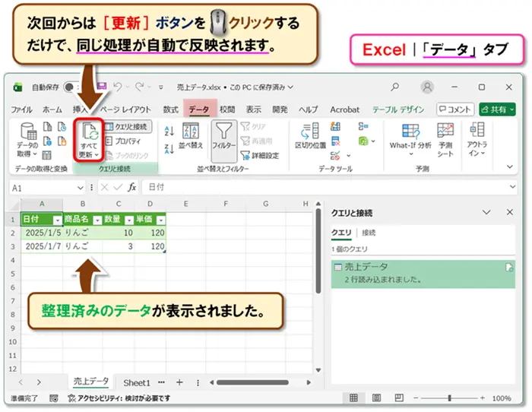Click Clear filter (クリア)

click(253, 127)
